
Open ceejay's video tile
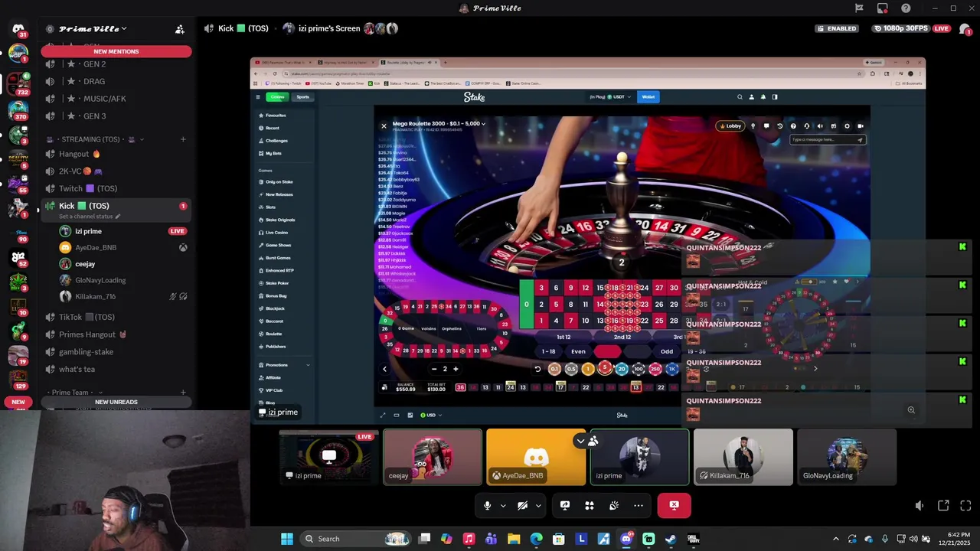(433, 457)
